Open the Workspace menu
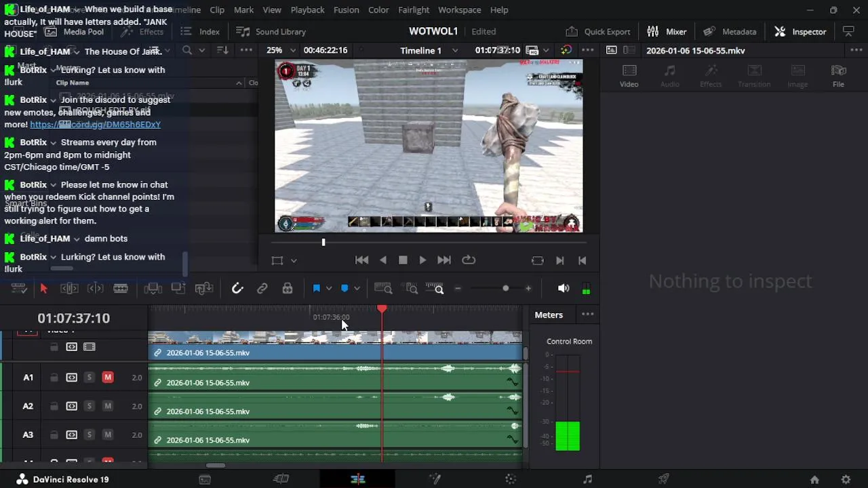Viewport: 868px width, 488px height. (x=459, y=9)
